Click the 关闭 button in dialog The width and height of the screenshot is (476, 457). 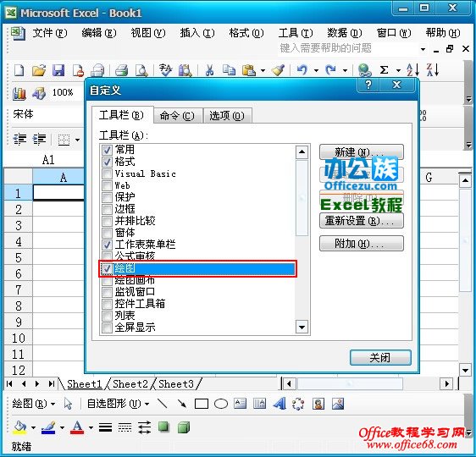[x=380, y=358]
